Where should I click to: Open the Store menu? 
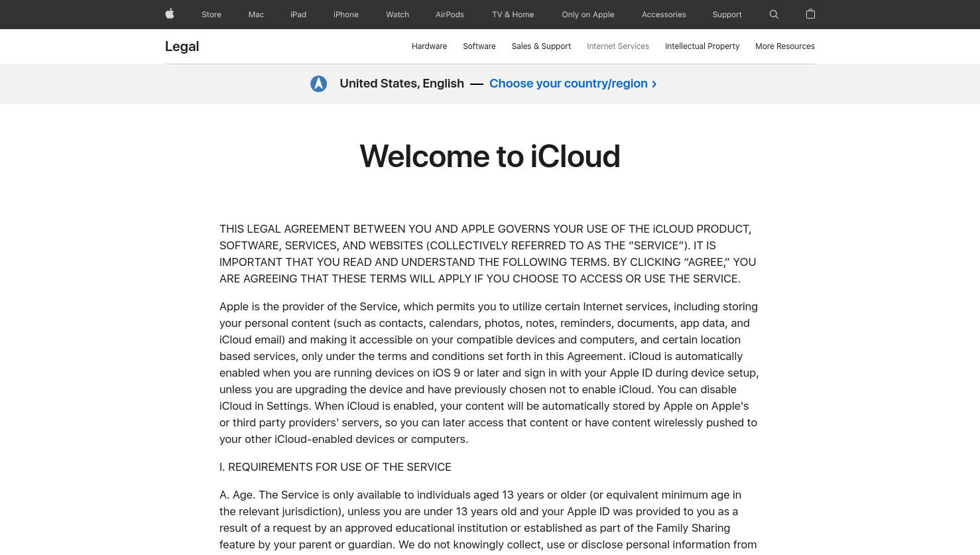[x=212, y=15]
